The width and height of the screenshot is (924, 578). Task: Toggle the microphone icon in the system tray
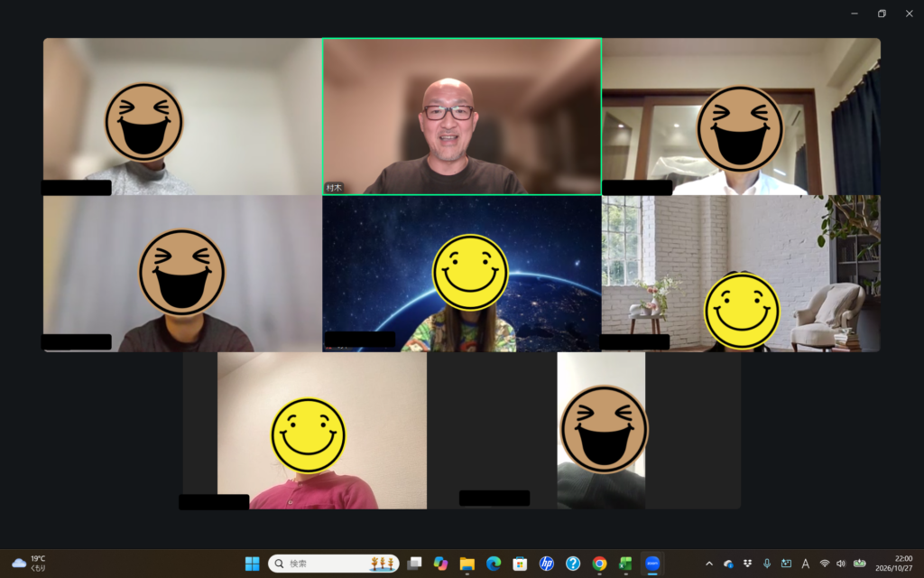[x=767, y=564]
